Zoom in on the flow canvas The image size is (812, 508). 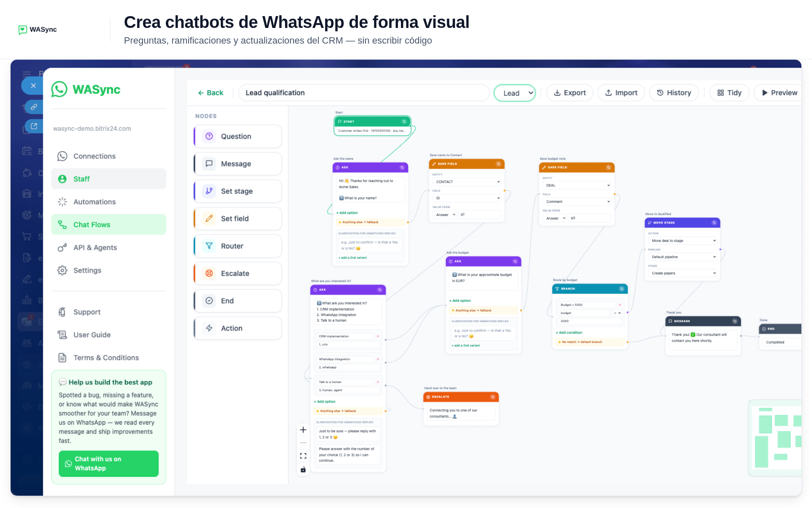[303, 430]
